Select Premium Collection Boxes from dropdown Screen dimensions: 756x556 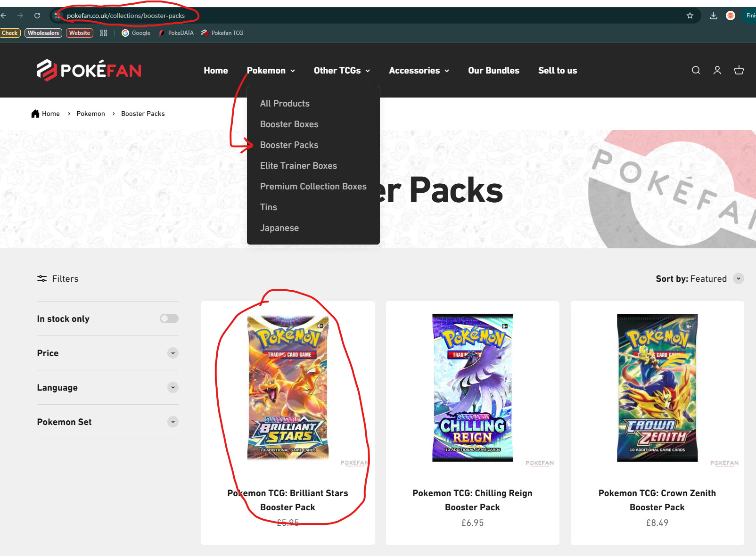tap(313, 186)
